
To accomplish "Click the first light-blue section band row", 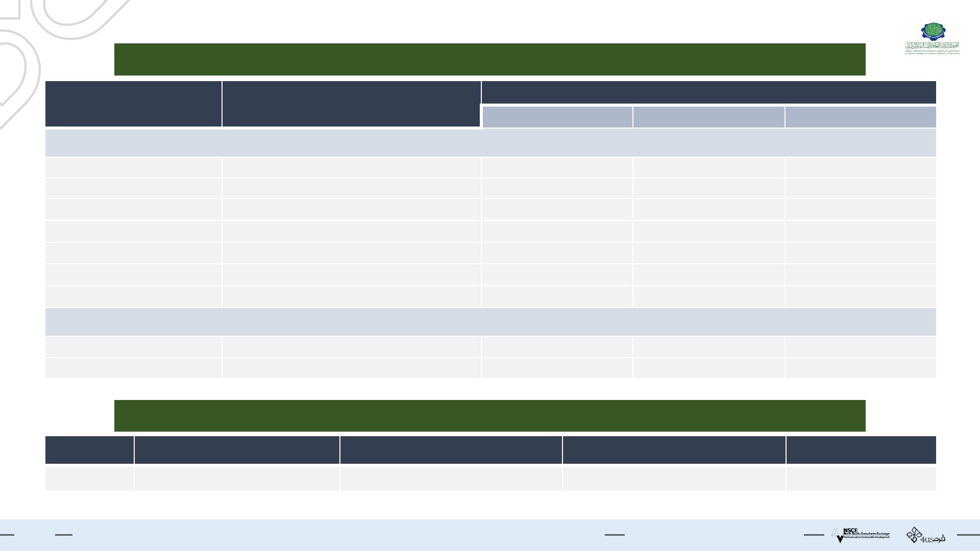I will click(490, 143).
